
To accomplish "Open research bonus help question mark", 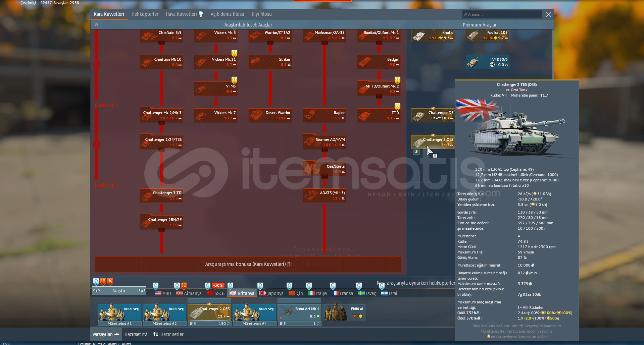I will 289,264.
